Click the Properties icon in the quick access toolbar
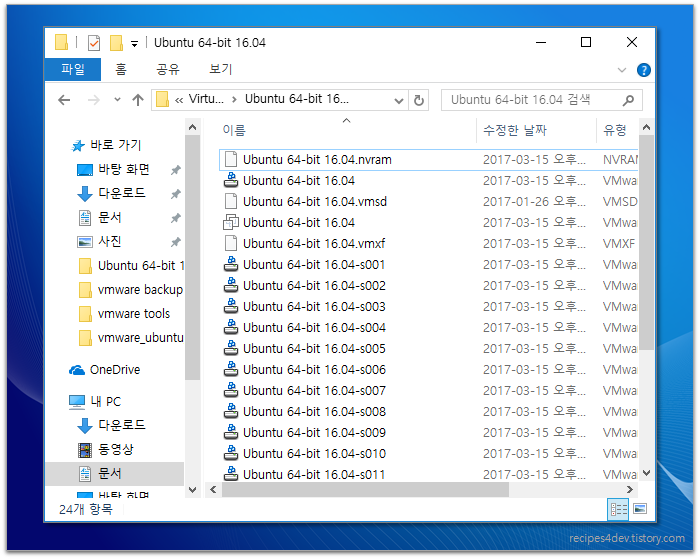The image size is (700, 560). pyautogui.click(x=94, y=43)
